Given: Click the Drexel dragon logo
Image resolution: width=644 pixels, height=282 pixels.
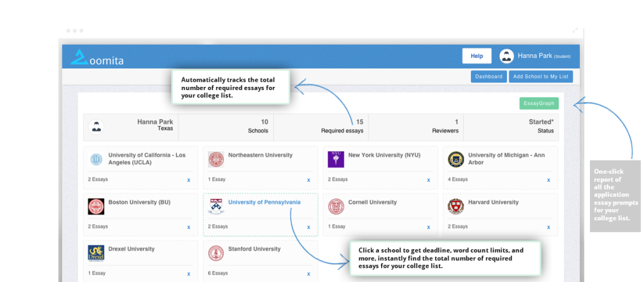Looking at the screenshot, I should coord(96,253).
